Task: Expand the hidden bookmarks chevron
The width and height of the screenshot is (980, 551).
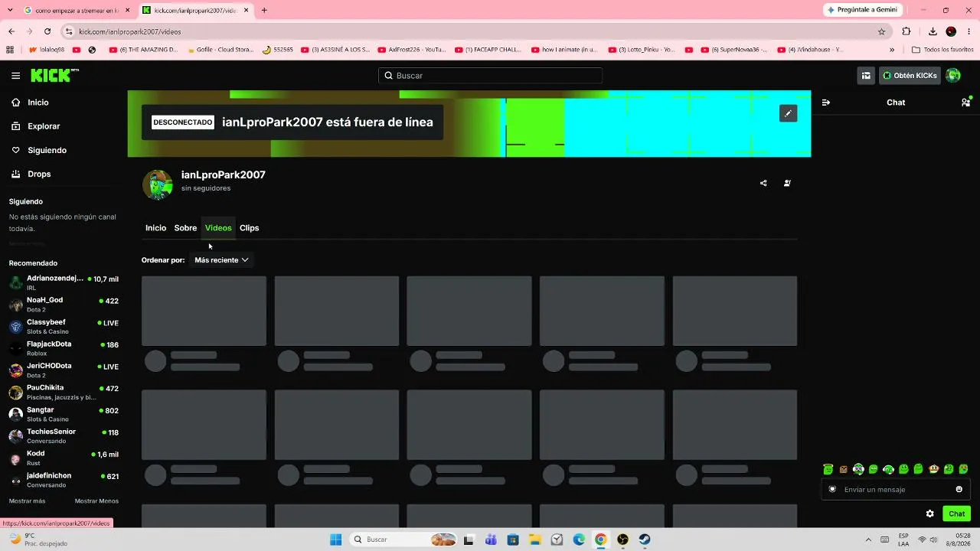Action: click(892, 50)
